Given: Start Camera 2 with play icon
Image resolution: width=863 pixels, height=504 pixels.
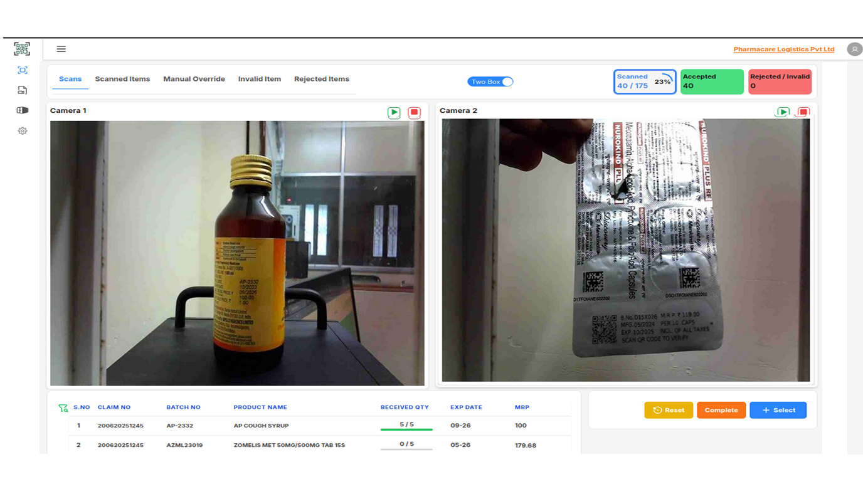Looking at the screenshot, I should click(782, 112).
